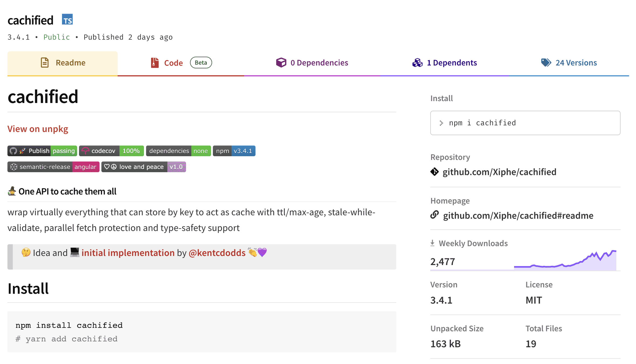Click the View on unpkg link
This screenshot has height=364, width=636.
(38, 129)
